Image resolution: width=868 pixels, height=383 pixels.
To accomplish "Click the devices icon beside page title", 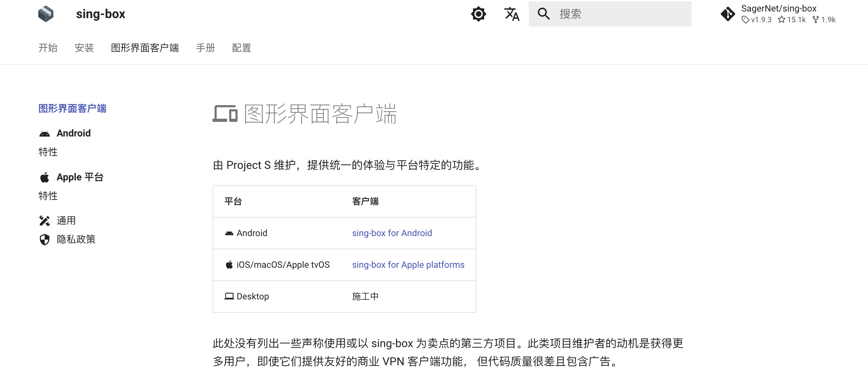I will tap(225, 114).
